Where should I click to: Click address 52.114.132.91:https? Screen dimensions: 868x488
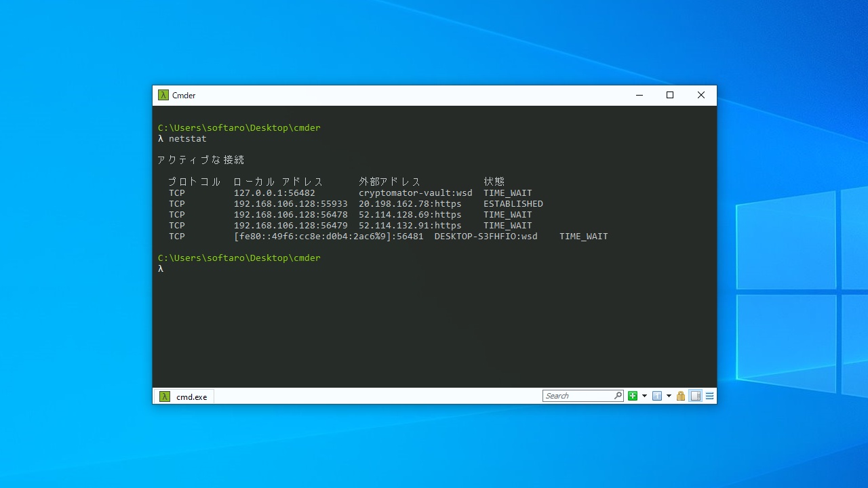(410, 226)
